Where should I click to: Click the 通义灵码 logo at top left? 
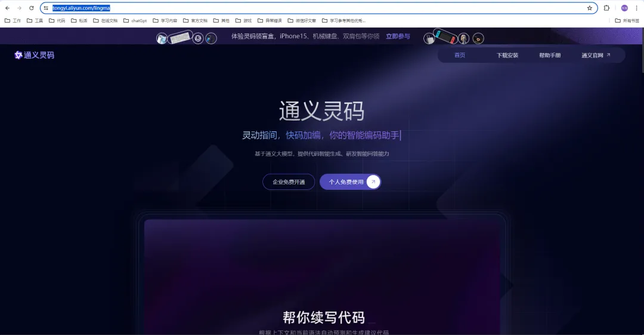point(34,55)
